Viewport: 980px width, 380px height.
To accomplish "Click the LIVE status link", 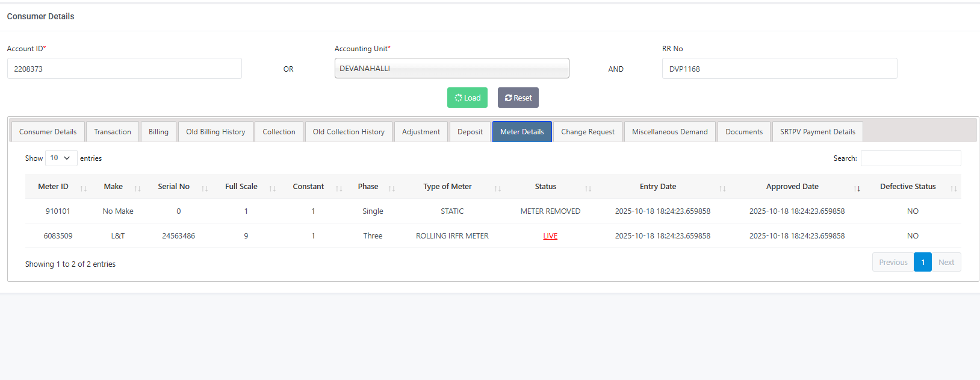I will tap(550, 236).
